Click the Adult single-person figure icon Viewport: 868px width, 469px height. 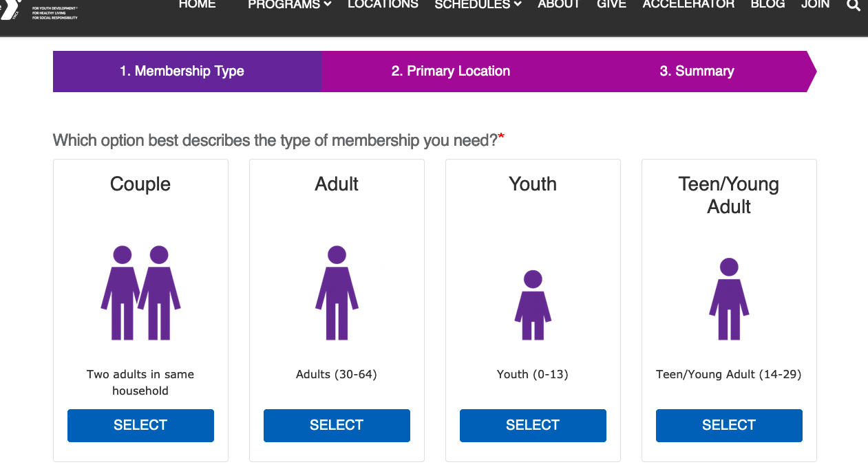tap(337, 292)
